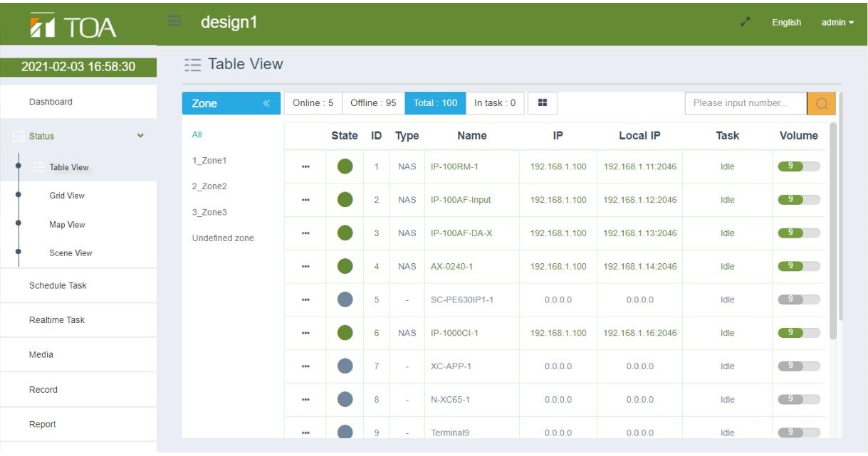Collapse the Zone panel with double chevron
The image size is (868, 456).
pyautogui.click(x=266, y=104)
